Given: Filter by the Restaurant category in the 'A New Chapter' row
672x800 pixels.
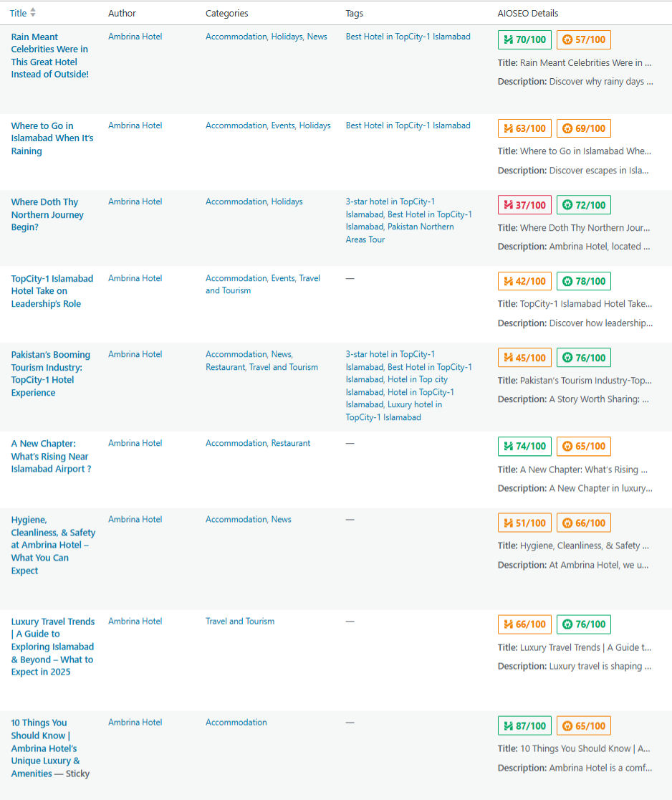Looking at the screenshot, I should click(x=290, y=444).
